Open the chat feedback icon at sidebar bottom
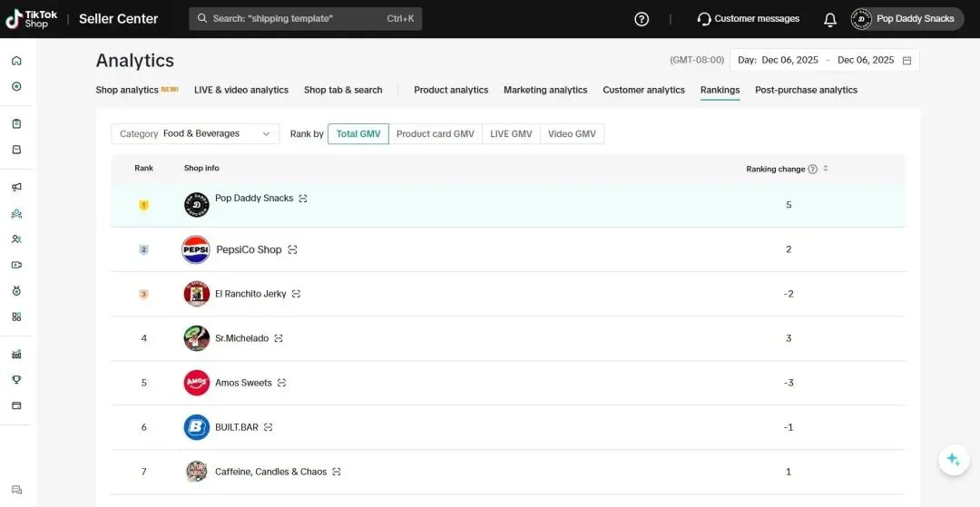Image resolution: width=980 pixels, height=507 pixels. pyautogui.click(x=17, y=490)
